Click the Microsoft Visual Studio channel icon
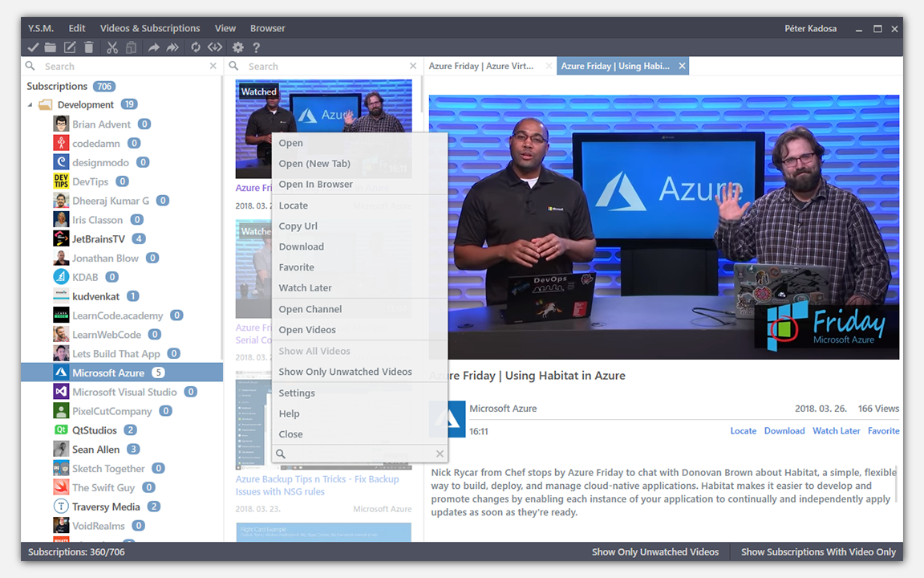924x578 pixels. (61, 392)
